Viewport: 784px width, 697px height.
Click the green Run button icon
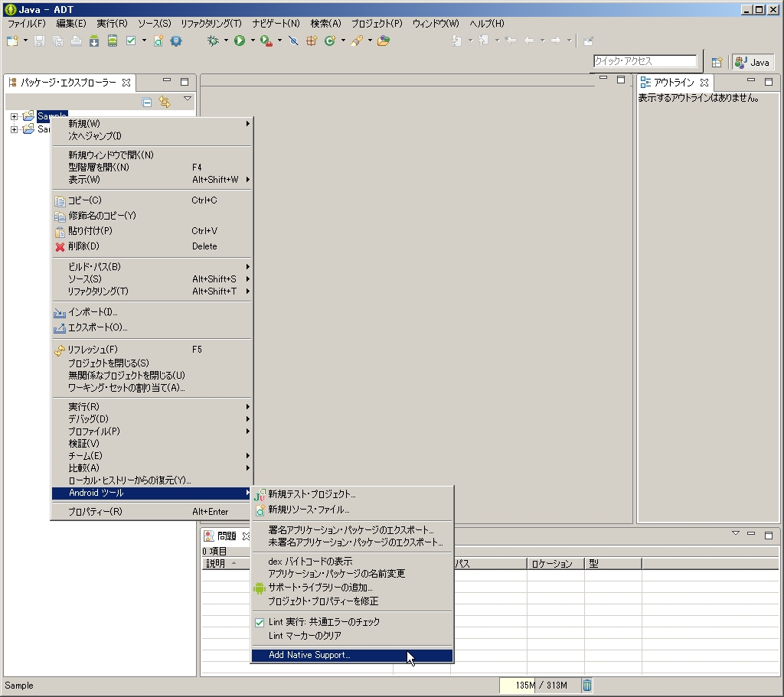point(240,41)
